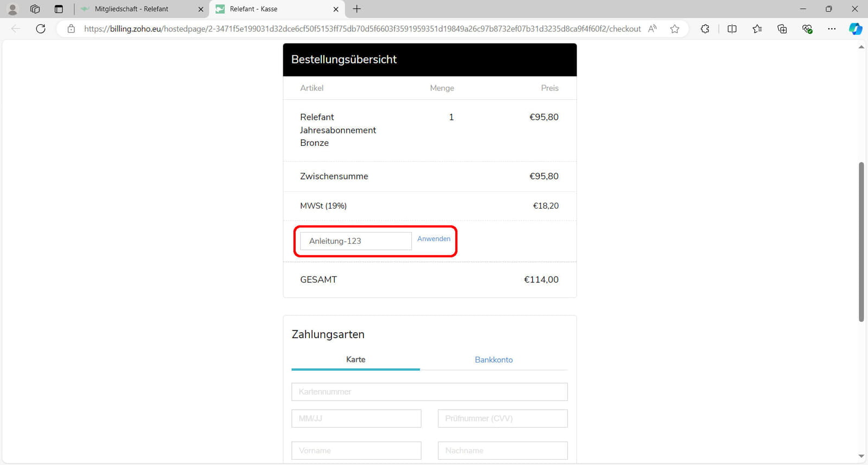Click Anwenden to apply coupon

(x=433, y=239)
